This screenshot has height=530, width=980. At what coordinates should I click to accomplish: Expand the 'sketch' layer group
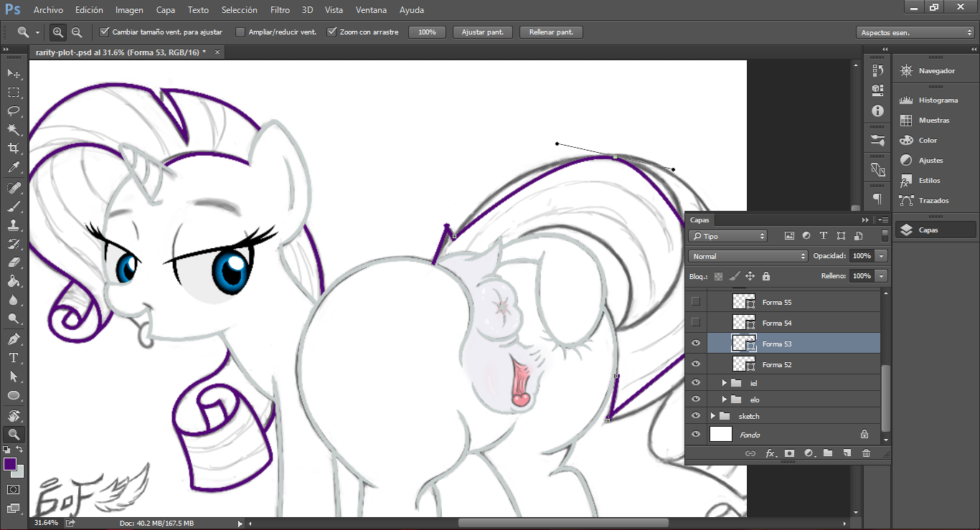tap(712, 416)
